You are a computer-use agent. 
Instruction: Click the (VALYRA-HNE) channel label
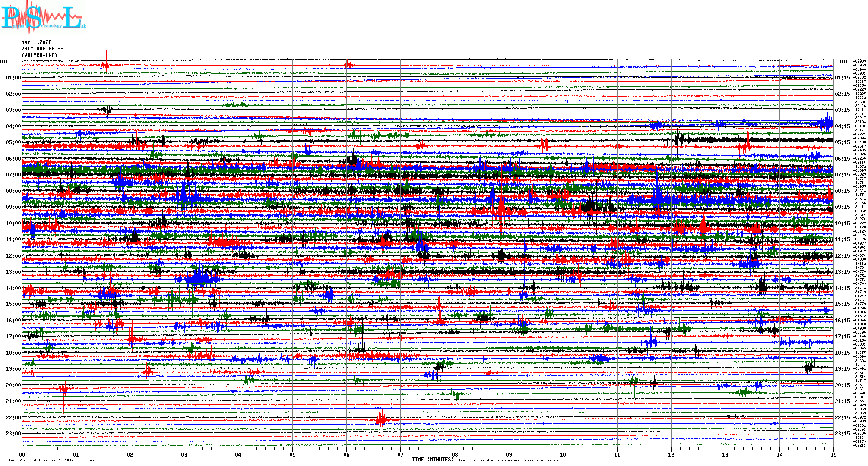[39, 55]
